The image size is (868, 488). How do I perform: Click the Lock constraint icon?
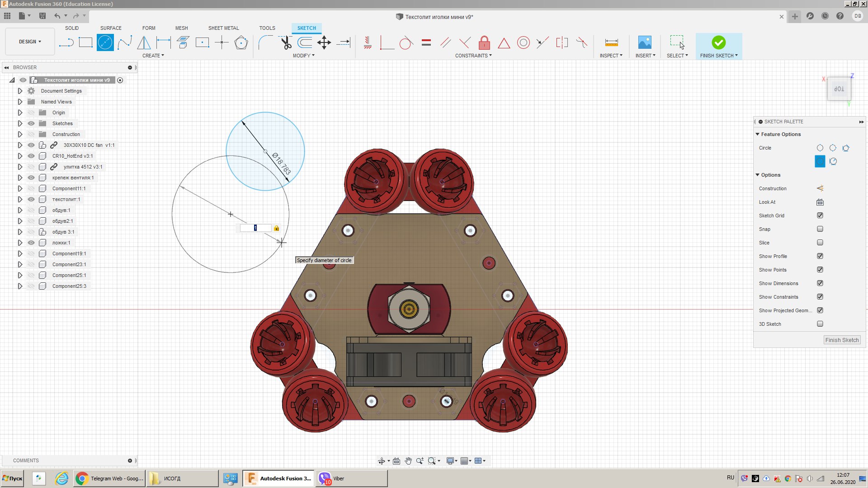(484, 43)
